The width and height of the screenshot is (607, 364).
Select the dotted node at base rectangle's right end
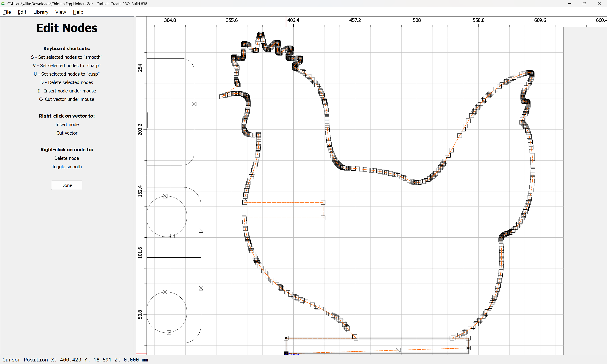468,348
